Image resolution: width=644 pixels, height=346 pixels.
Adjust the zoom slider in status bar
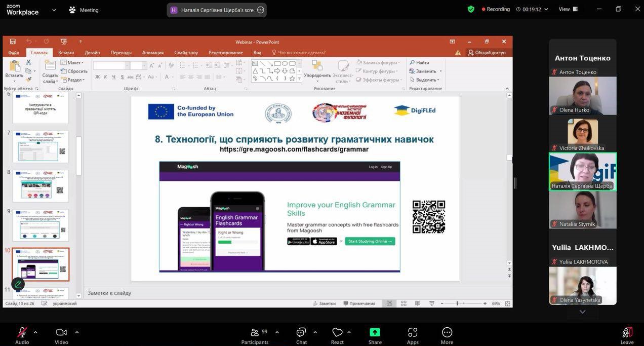click(458, 303)
